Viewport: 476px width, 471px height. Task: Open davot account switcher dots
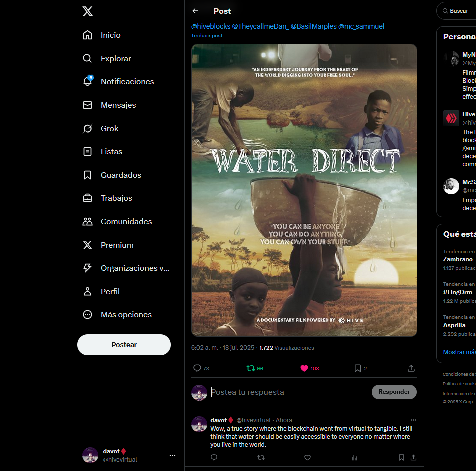pyautogui.click(x=172, y=455)
